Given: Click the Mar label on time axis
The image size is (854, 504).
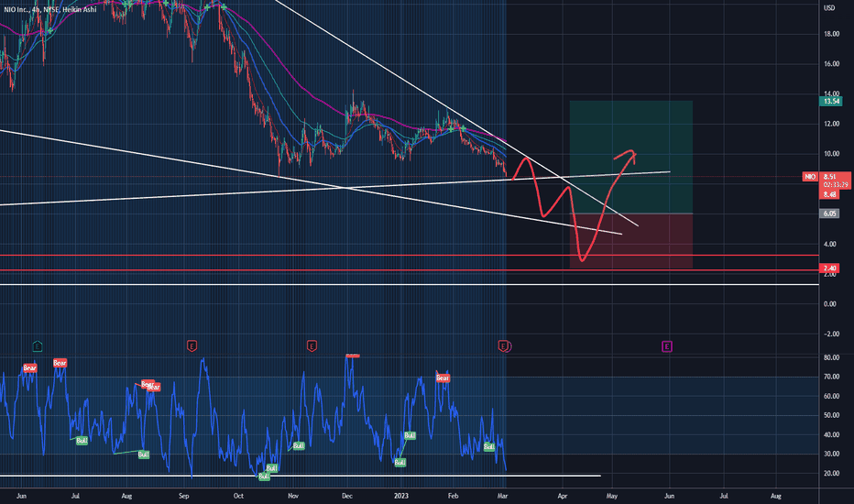Looking at the screenshot, I should pos(502,496).
